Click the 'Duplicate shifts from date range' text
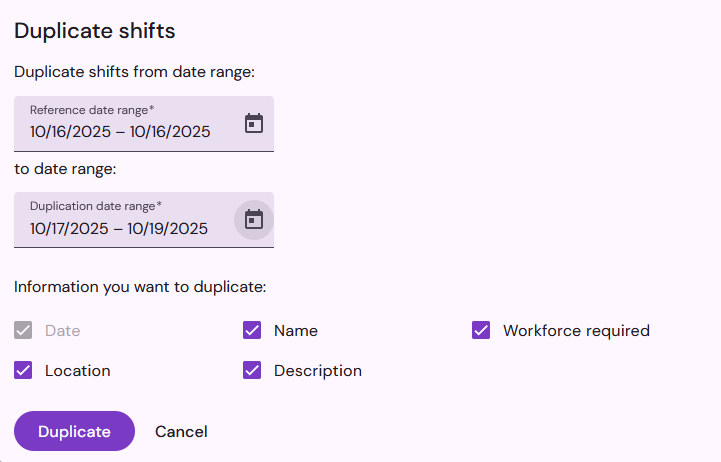This screenshot has height=462, width=721. point(134,72)
